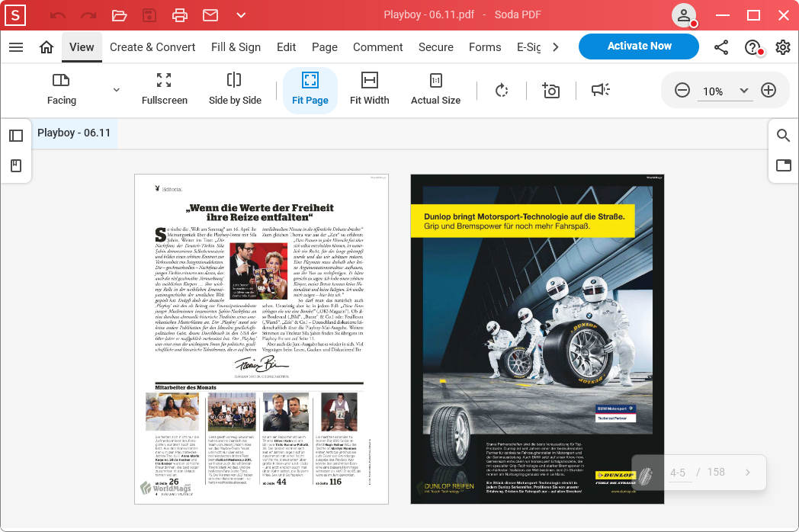Open the right-side properties panel icon

click(783, 165)
